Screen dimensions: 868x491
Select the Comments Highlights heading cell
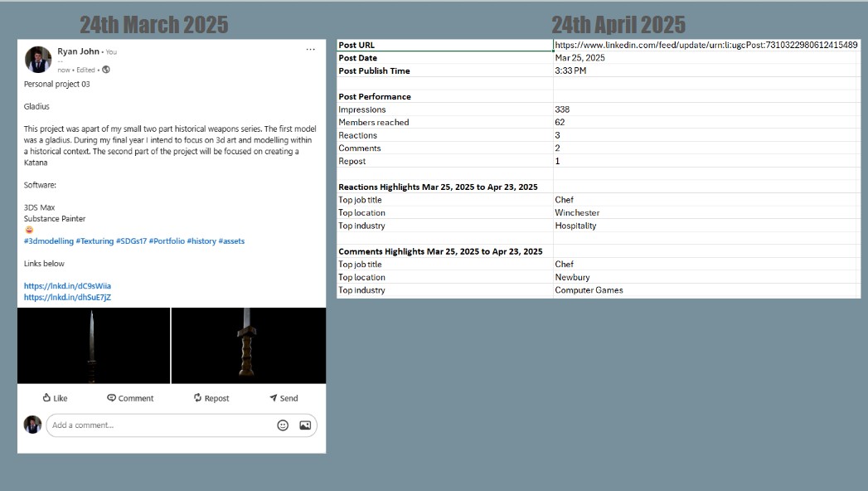coord(445,251)
